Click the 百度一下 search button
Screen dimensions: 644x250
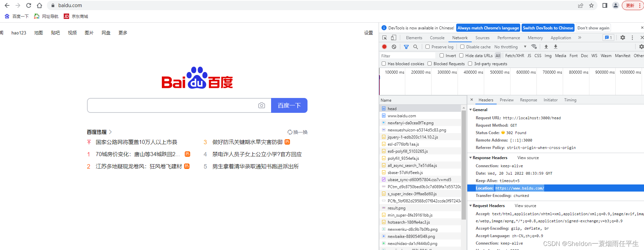289,105
